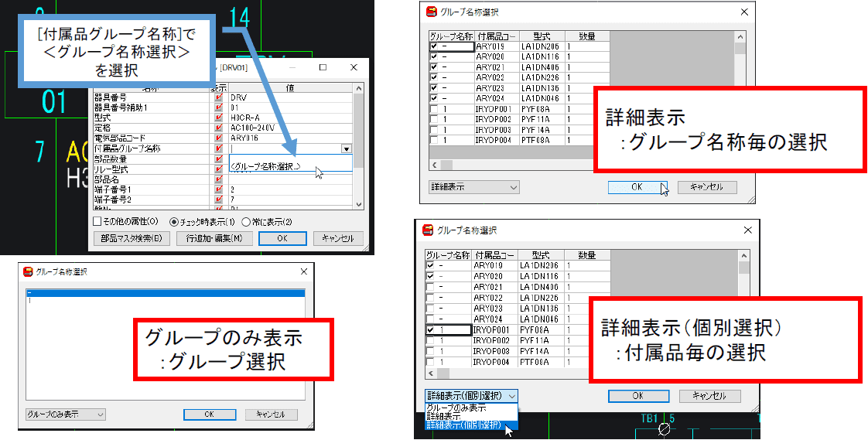Enable the その他の属性(O) checkbox
868x440 pixels.
point(97,221)
